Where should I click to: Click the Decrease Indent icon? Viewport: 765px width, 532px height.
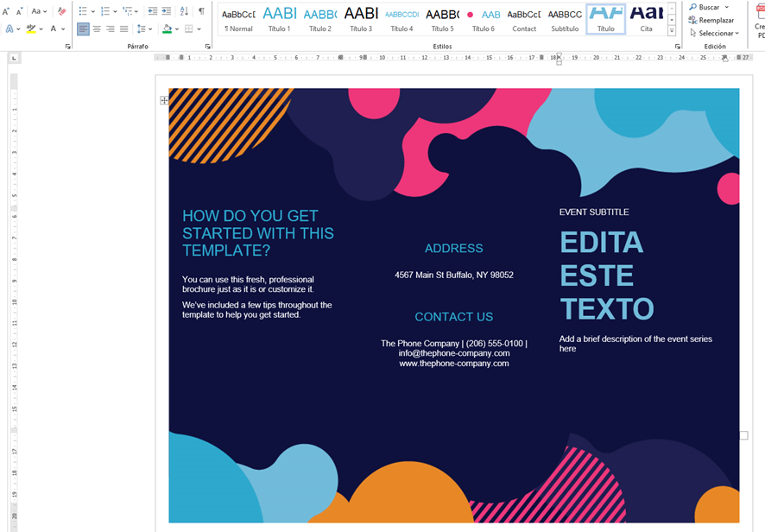click(x=152, y=11)
